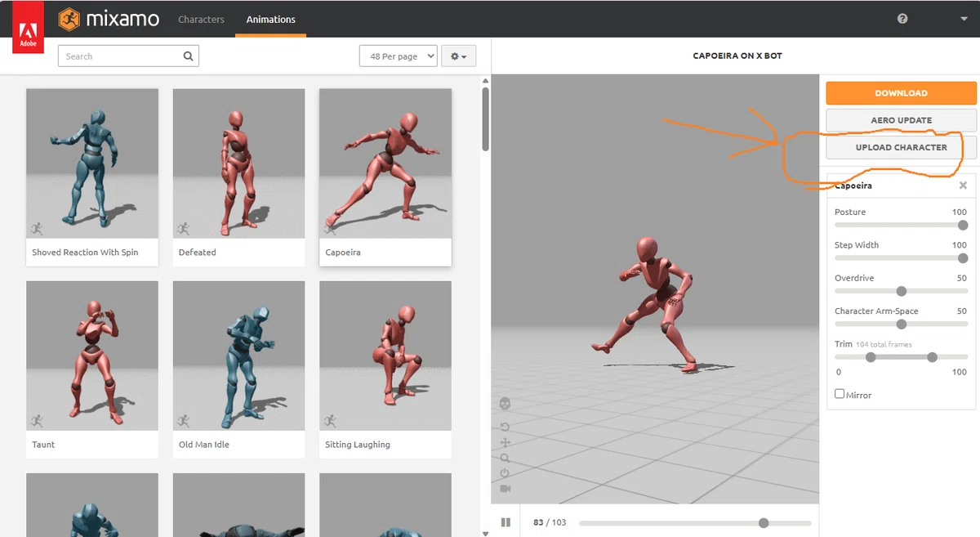980x537 pixels.
Task: Click the rotate camera icon in viewport
Action: [505, 427]
